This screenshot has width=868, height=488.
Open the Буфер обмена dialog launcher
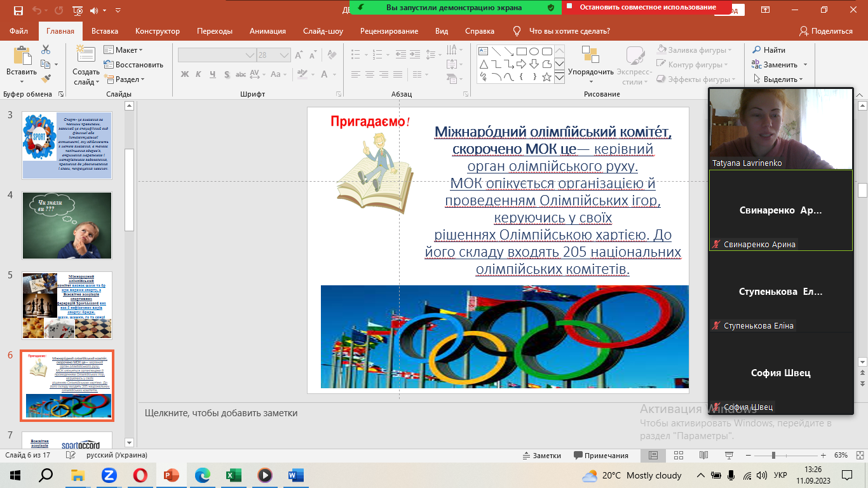[x=61, y=94]
